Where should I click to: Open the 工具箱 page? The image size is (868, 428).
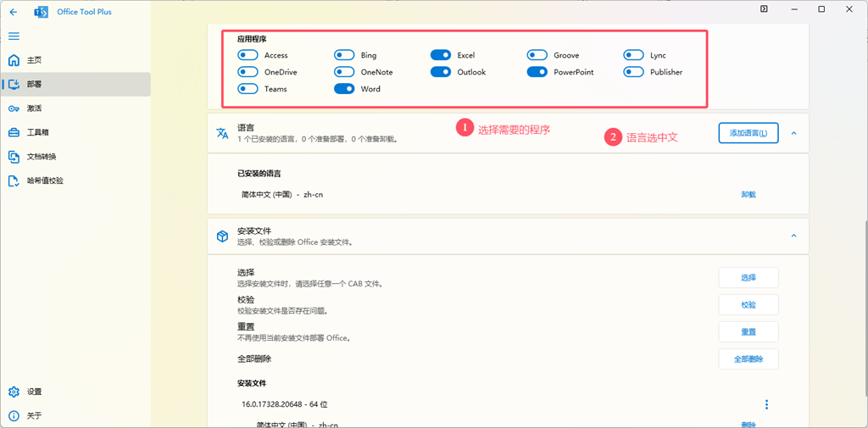click(75, 132)
